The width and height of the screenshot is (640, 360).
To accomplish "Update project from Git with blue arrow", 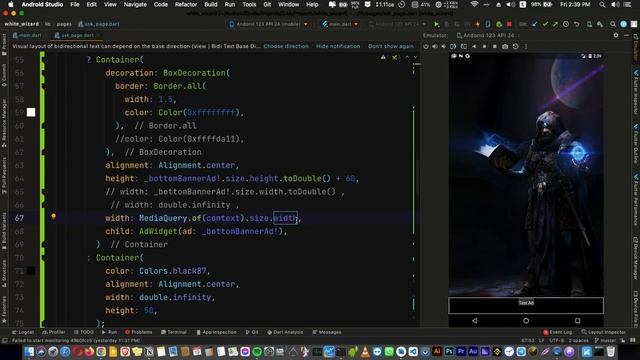I will (535, 24).
